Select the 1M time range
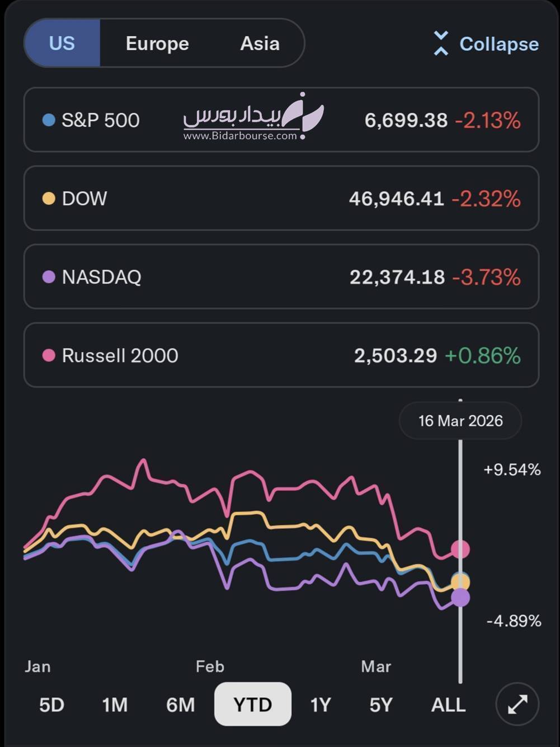This screenshot has height=747, width=560. pyautogui.click(x=115, y=704)
